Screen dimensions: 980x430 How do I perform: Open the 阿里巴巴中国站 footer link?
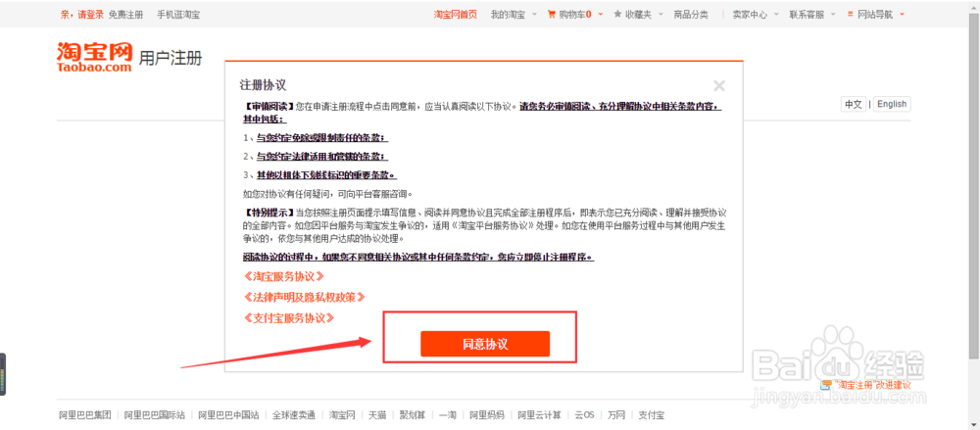coord(228,415)
